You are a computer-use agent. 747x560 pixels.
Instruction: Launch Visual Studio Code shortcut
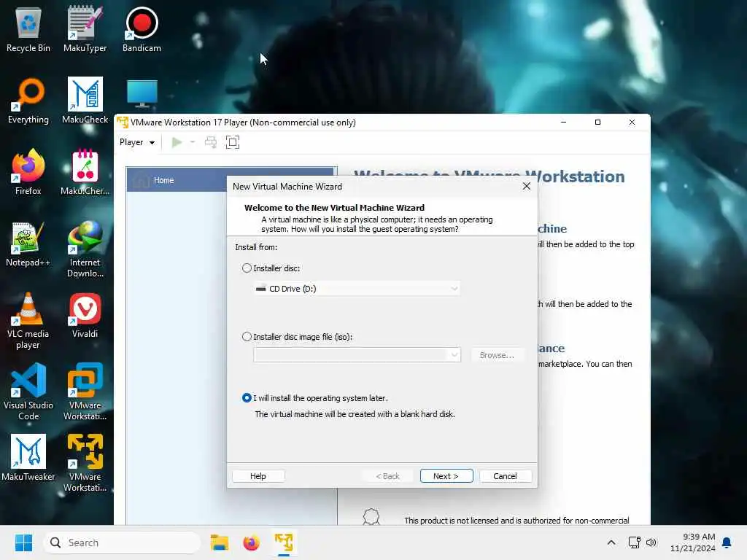pos(28,392)
